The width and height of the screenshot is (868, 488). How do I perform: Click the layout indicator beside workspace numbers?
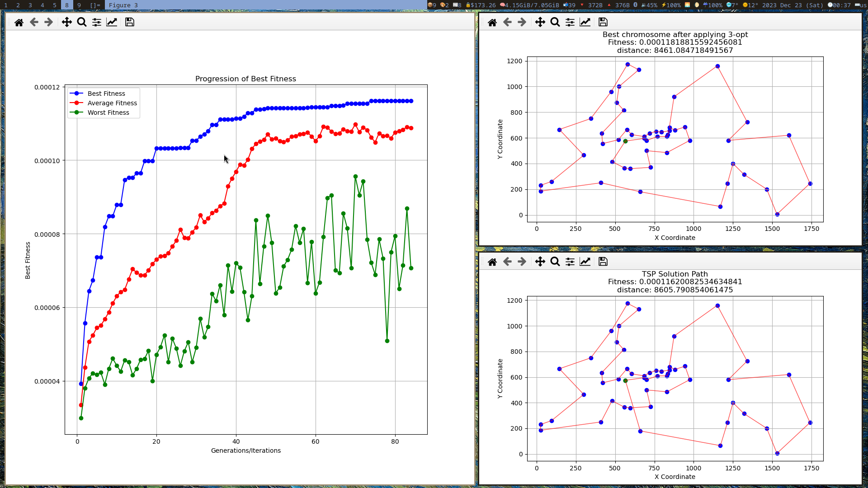click(95, 5)
